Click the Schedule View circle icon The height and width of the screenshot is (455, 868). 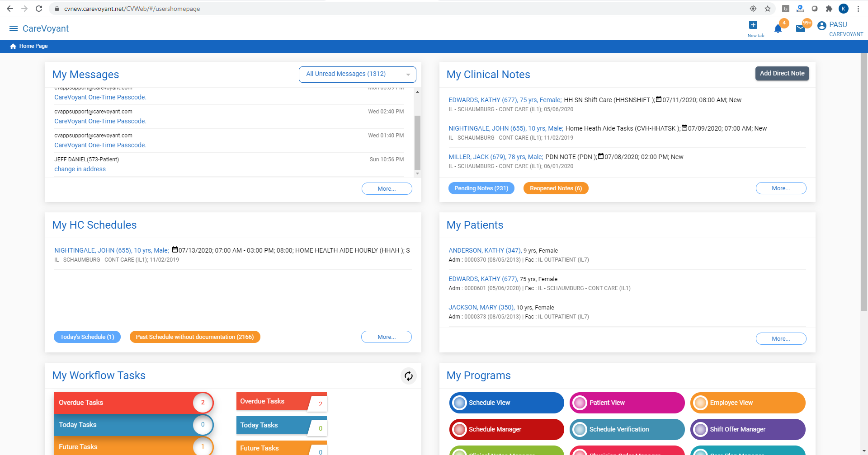[x=460, y=403]
